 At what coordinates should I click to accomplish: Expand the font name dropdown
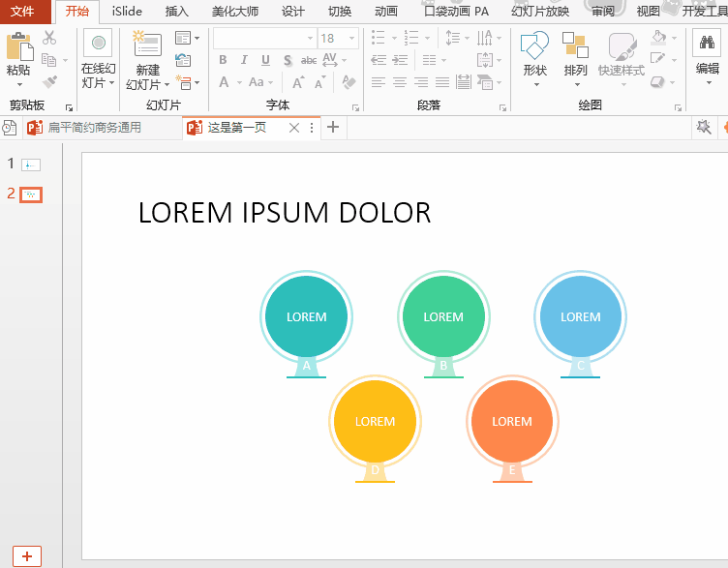[x=310, y=39]
